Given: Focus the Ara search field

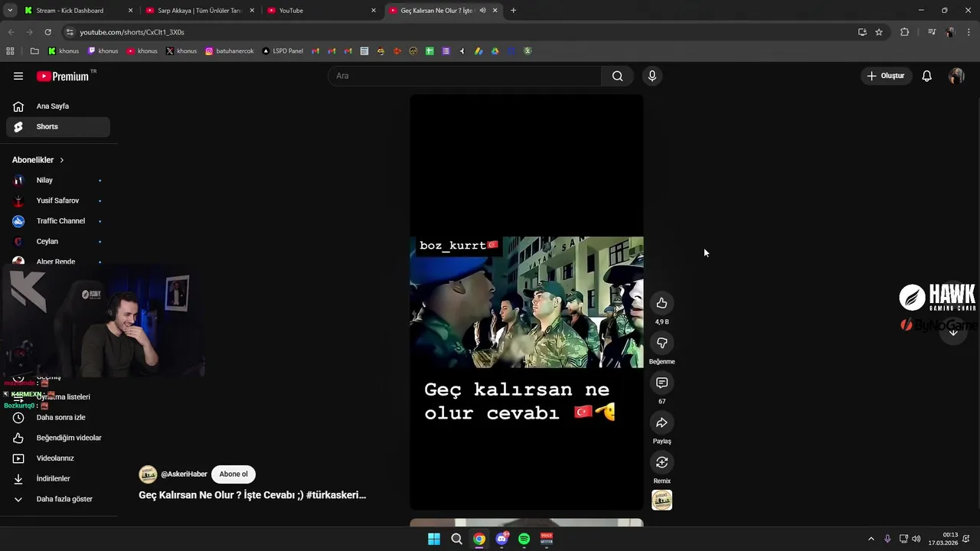Looking at the screenshot, I should click(x=465, y=76).
